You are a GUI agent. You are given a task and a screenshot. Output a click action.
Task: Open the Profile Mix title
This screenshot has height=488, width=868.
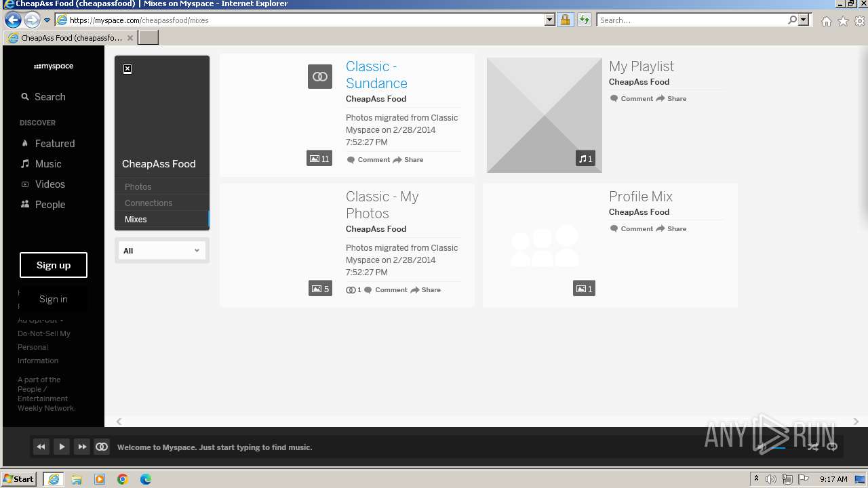pos(641,197)
